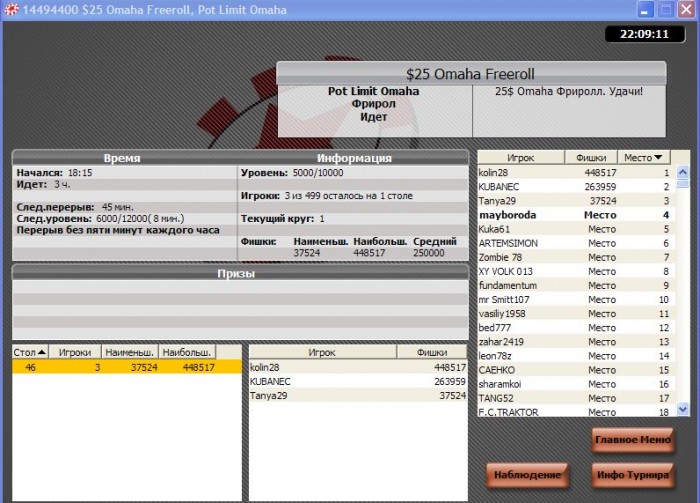700x503 pixels.
Task: Click the ranking list scrollbar thumb
Action: 683,184
